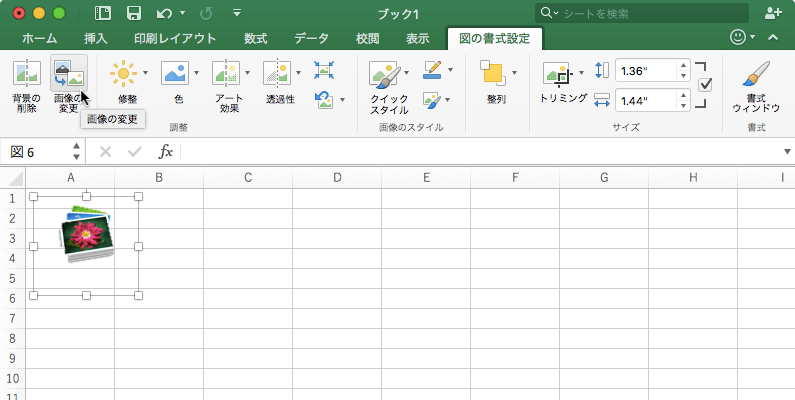Select row 8 header
This screenshot has width=795, height=400.
[13, 338]
